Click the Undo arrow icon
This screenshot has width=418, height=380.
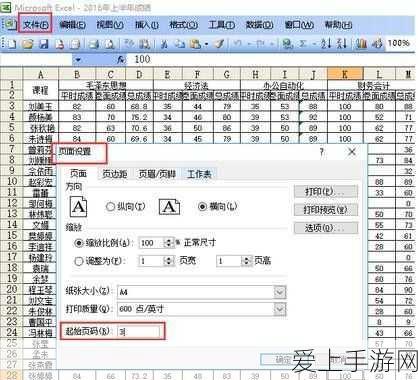[x=238, y=43]
